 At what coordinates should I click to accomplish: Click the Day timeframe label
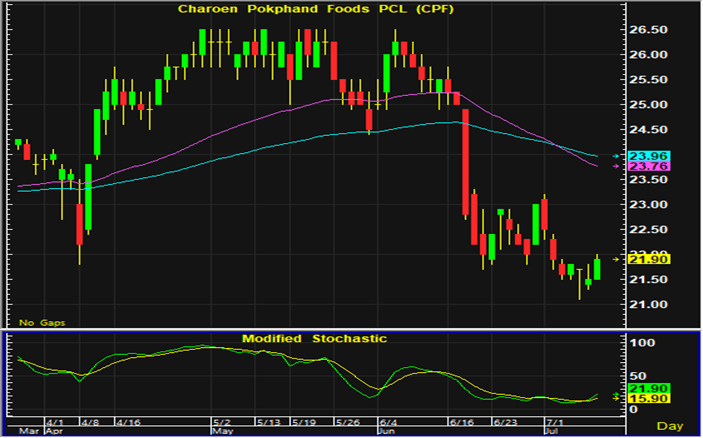[670, 426]
